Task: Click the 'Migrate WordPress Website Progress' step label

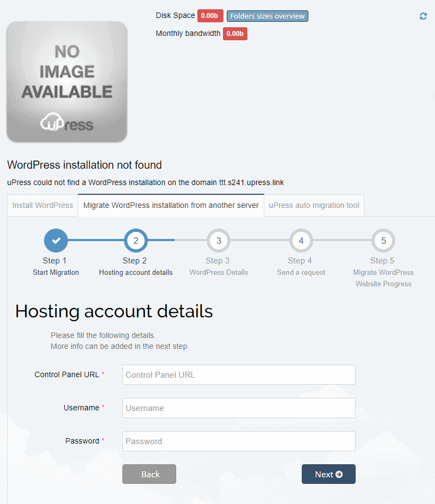Action: coord(383,278)
